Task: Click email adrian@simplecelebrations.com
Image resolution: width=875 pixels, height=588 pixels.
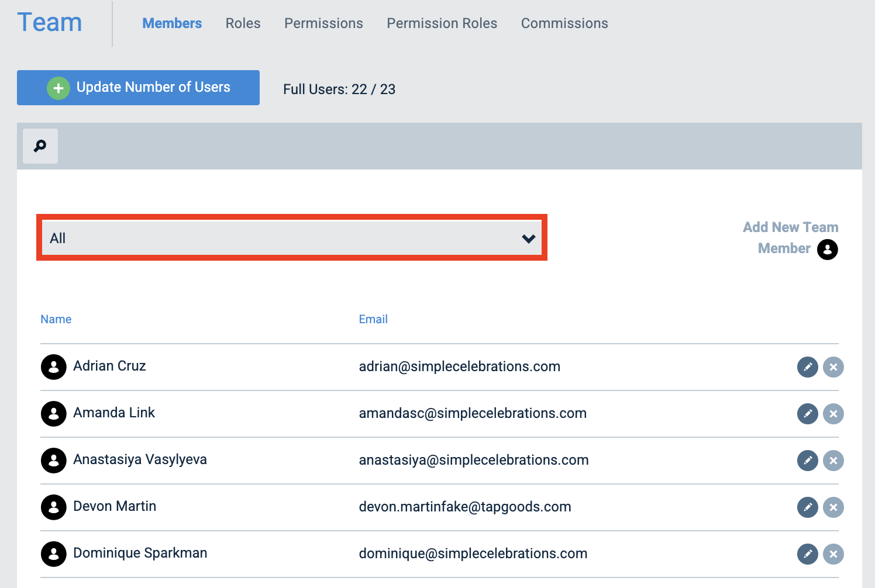Action: click(x=460, y=366)
